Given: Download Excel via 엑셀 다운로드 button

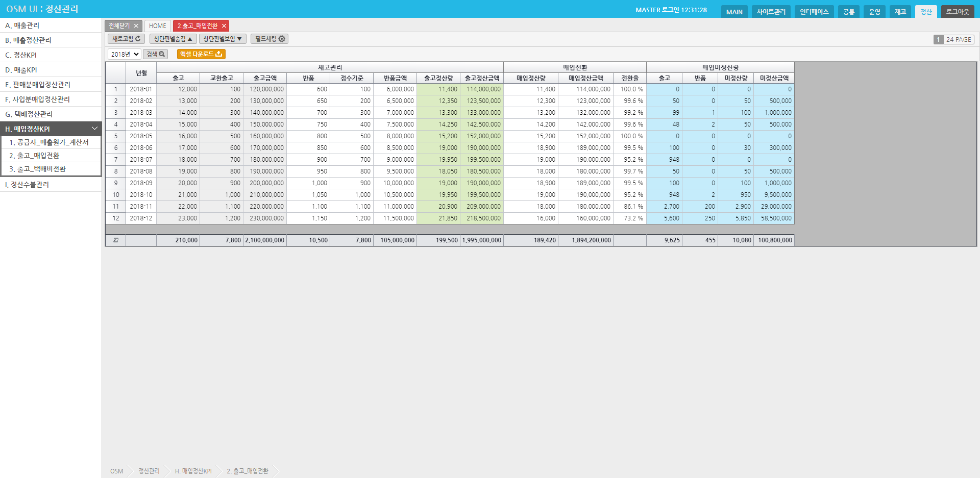Looking at the screenshot, I should coord(201,54).
